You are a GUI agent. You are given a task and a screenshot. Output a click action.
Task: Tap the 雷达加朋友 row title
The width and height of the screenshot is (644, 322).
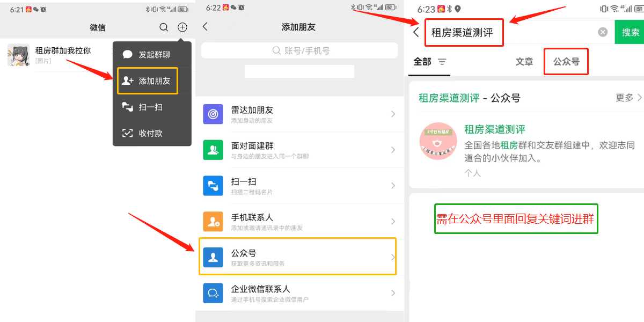[x=252, y=110]
